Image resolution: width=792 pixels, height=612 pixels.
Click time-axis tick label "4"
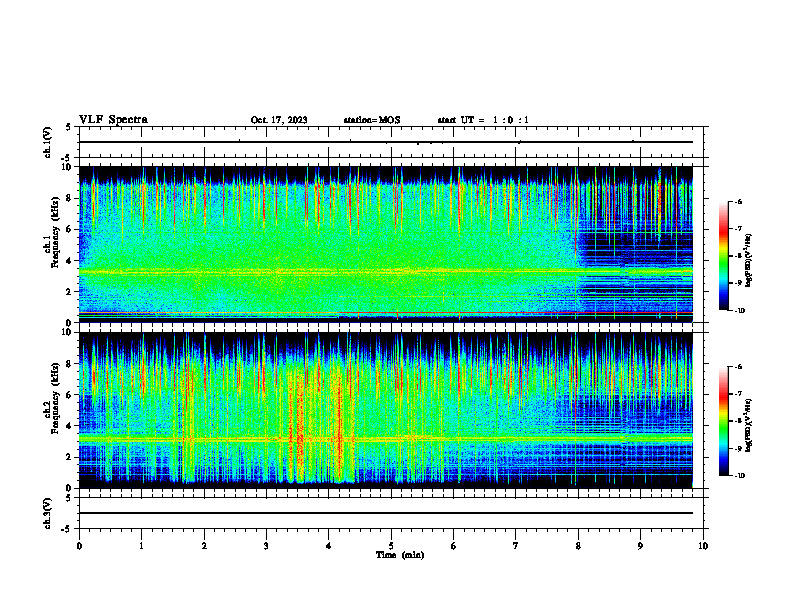[x=329, y=546]
